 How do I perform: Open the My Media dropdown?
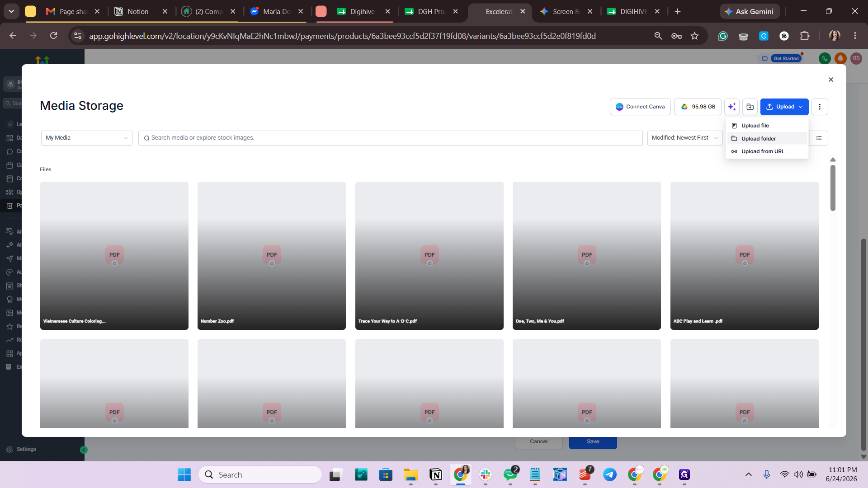tap(87, 138)
